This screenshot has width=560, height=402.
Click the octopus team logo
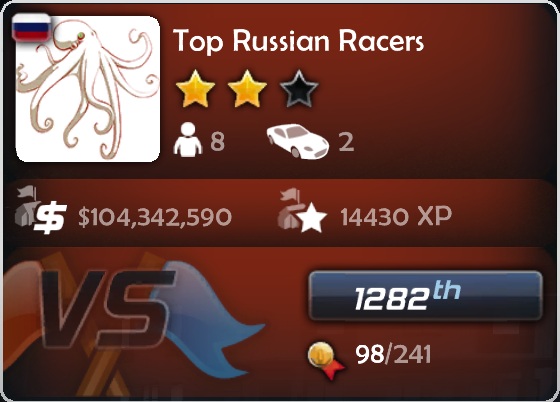[x=88, y=89]
